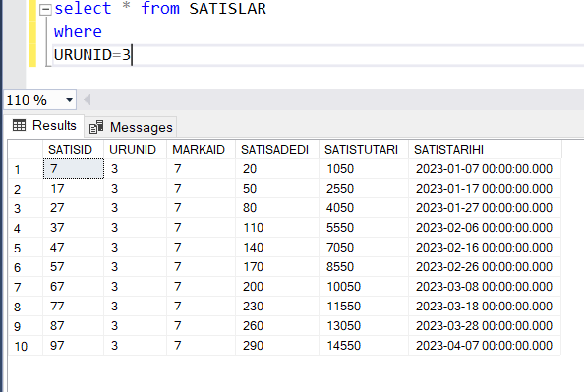Click the SATISID cell 17
The width and height of the screenshot is (584, 392).
click(x=74, y=189)
